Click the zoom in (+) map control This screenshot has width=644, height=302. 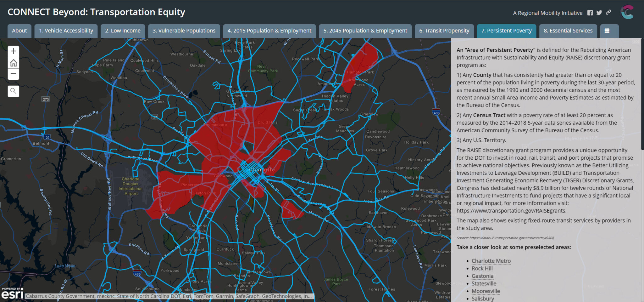pyautogui.click(x=13, y=51)
